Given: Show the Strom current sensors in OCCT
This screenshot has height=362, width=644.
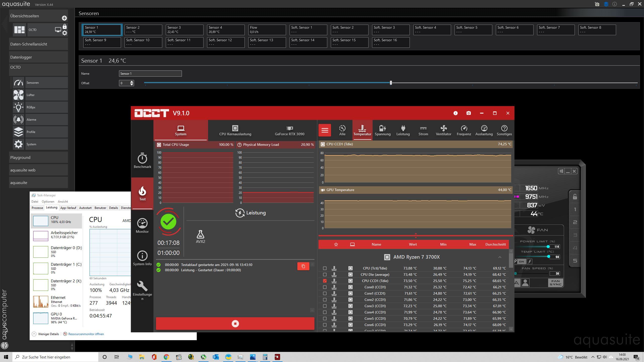Looking at the screenshot, I should 423,130.
